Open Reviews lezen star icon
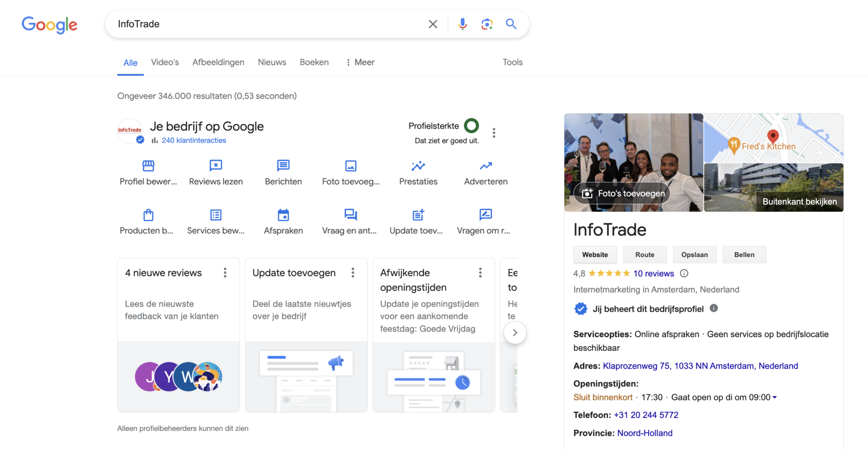 (x=216, y=165)
